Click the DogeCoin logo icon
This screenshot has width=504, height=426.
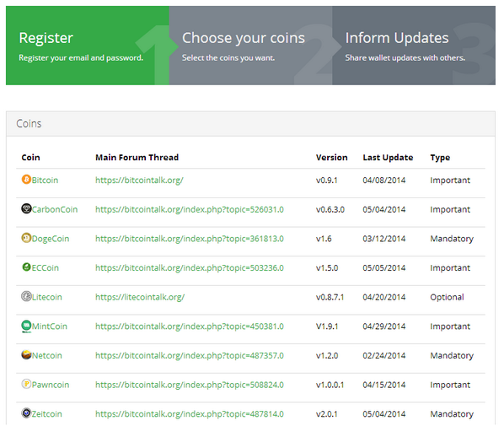pos(26,238)
